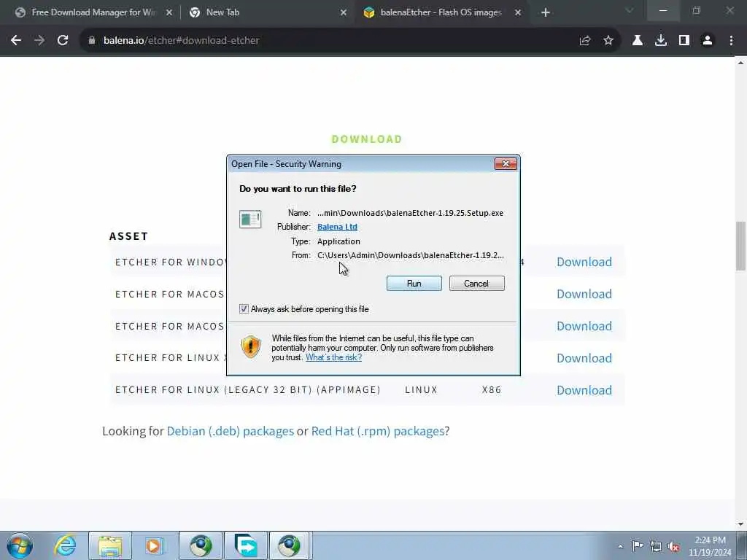Bookmark this page with the star icon
The height and width of the screenshot is (560, 747).
coord(608,41)
